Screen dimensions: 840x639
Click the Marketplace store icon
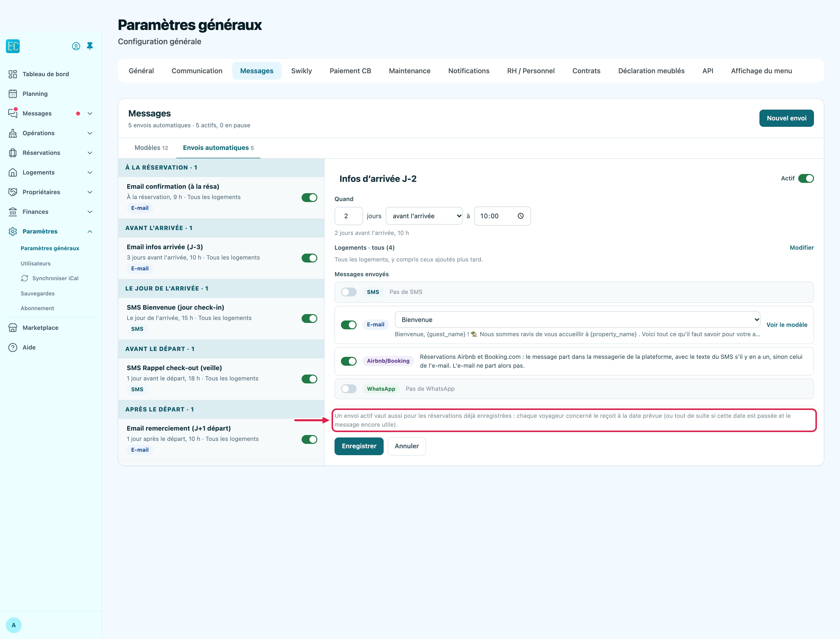(13, 327)
